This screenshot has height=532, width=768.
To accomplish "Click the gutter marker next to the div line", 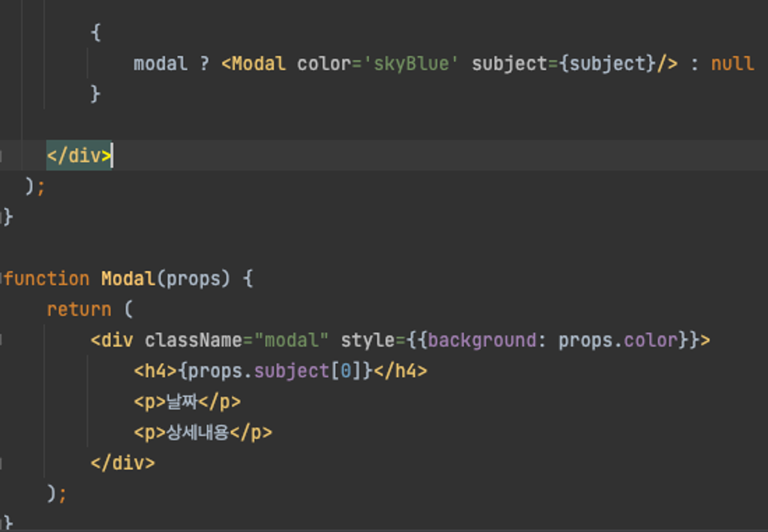I will tap(1, 340).
